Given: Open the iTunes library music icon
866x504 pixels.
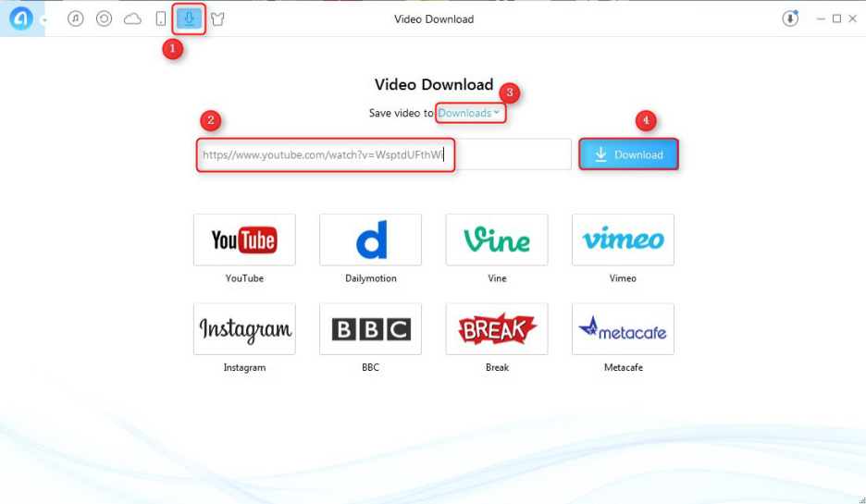Looking at the screenshot, I should (x=76, y=18).
